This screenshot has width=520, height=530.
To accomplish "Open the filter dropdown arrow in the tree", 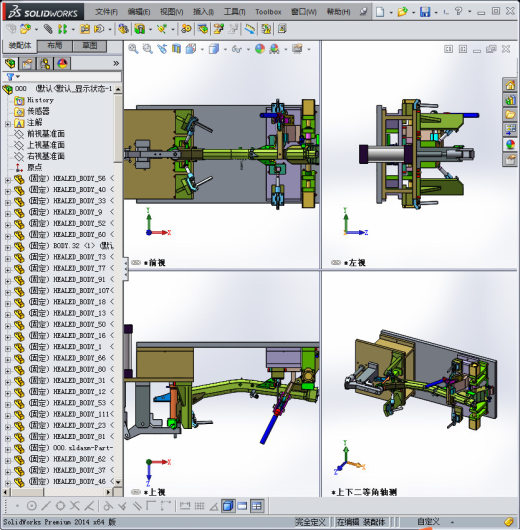I will tap(18, 77).
